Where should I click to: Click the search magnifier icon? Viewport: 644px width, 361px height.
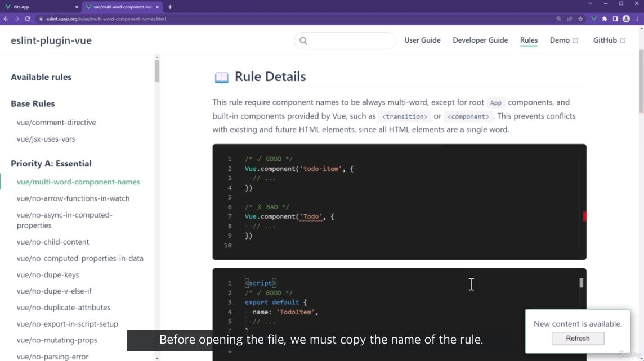(x=303, y=40)
